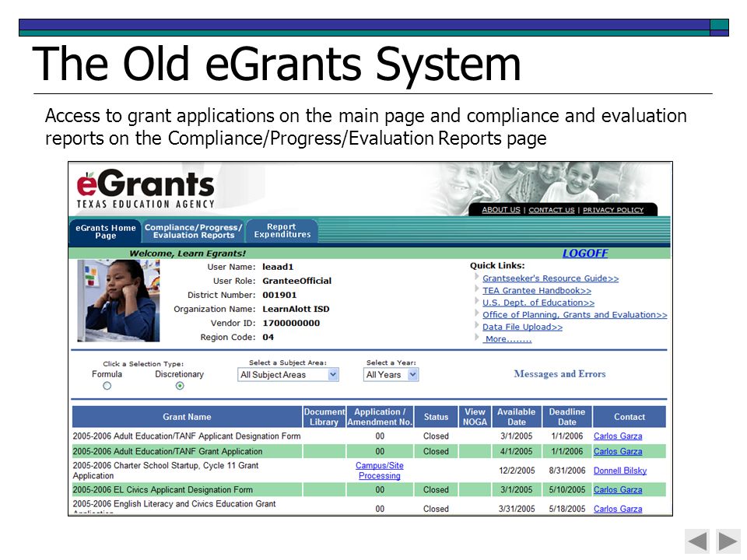Click the LOGOFF link
This screenshot has width=747, height=560.
[585, 254]
